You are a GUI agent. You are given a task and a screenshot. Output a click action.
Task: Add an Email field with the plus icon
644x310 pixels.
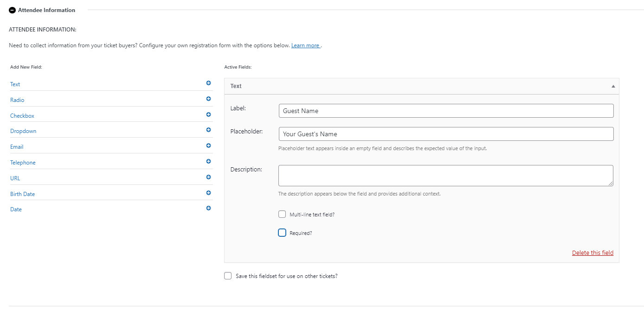208,146
